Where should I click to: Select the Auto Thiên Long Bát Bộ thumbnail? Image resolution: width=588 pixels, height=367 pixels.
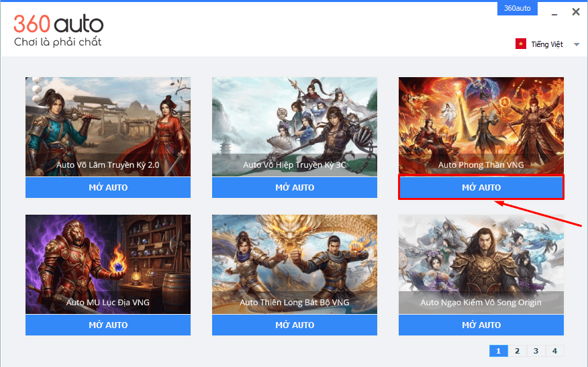click(x=295, y=264)
